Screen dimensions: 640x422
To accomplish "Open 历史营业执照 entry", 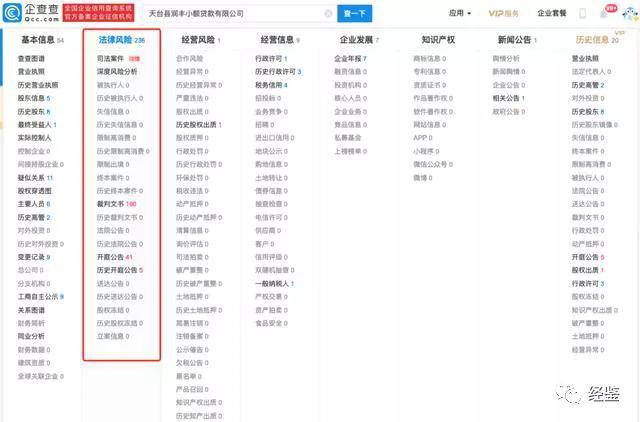I will 38,85.
